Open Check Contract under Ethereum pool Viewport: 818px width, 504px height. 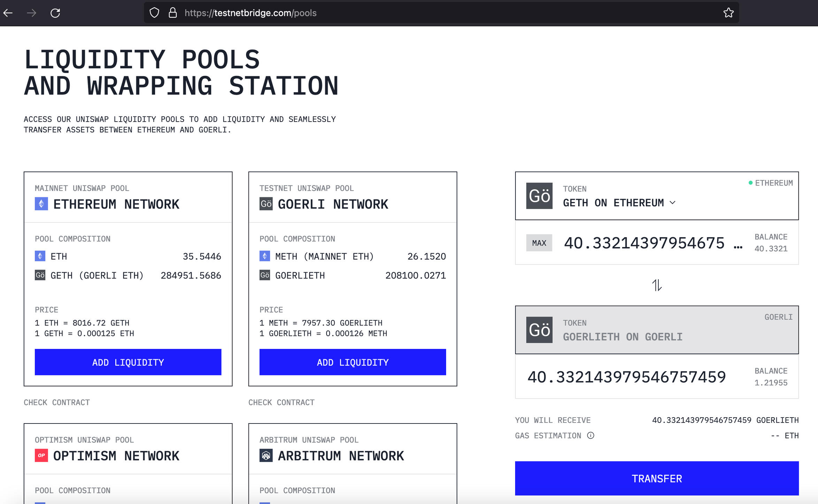[57, 402]
